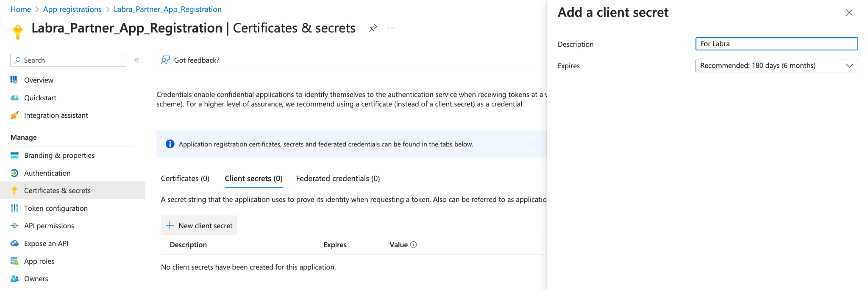Click Got feedback? link
Screen dimensions: 868x290
[197, 60]
